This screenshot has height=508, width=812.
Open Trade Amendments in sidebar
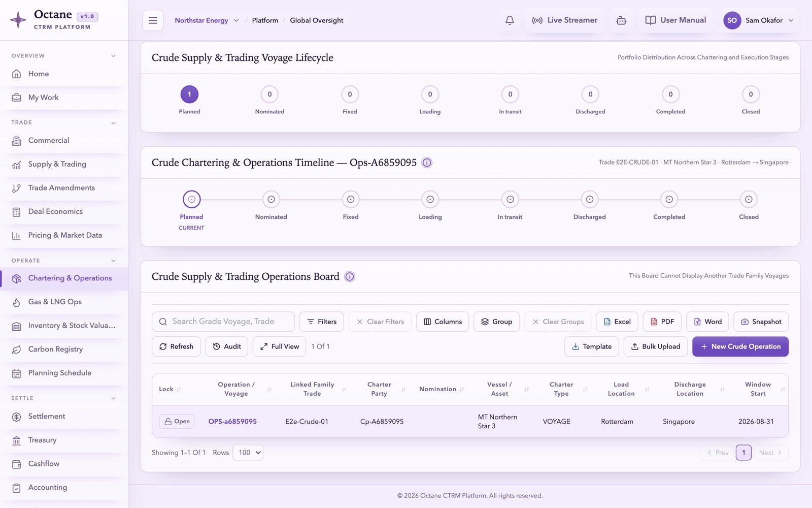[x=64, y=188]
